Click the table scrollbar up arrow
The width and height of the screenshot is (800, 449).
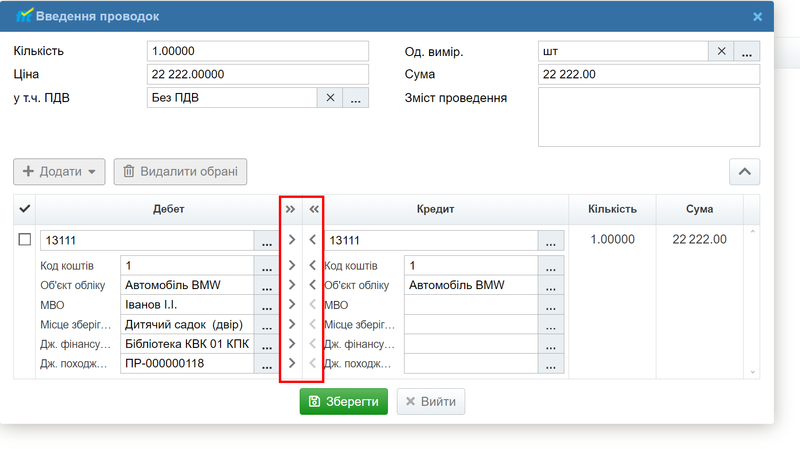point(752,232)
